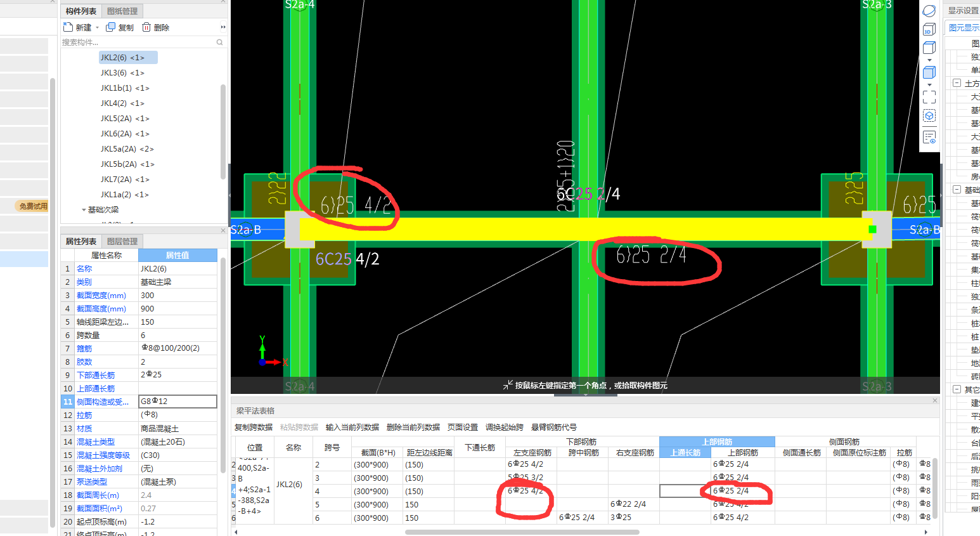This screenshot has height=536, width=980.
Task: Edit the 侧面构造 value field G8⌀12
Action: [177, 402]
